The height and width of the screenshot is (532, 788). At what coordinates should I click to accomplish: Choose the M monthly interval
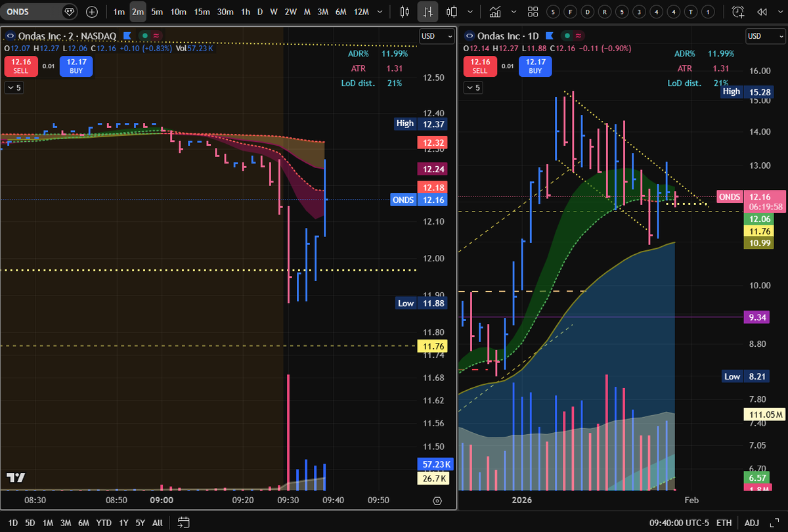point(307,12)
